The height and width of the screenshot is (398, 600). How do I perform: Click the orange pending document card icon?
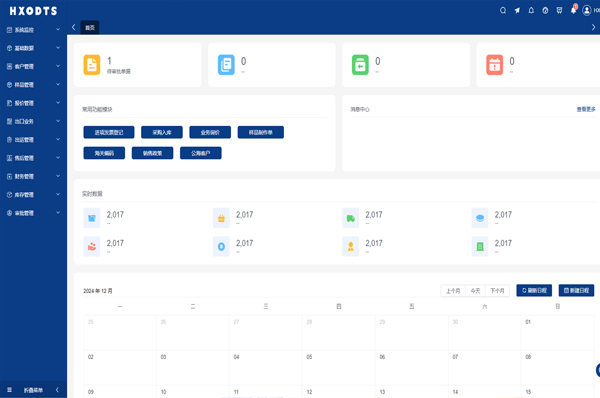[x=92, y=65]
